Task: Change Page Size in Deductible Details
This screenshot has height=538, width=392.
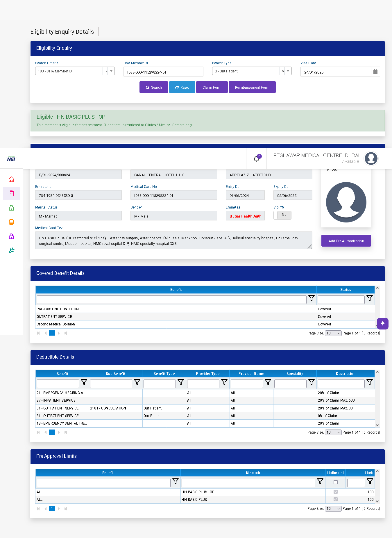Action: 333,432
